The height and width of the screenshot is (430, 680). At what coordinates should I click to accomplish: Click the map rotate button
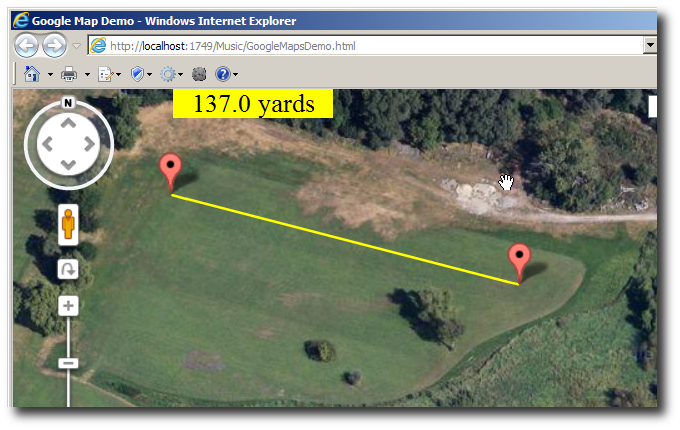(x=68, y=270)
